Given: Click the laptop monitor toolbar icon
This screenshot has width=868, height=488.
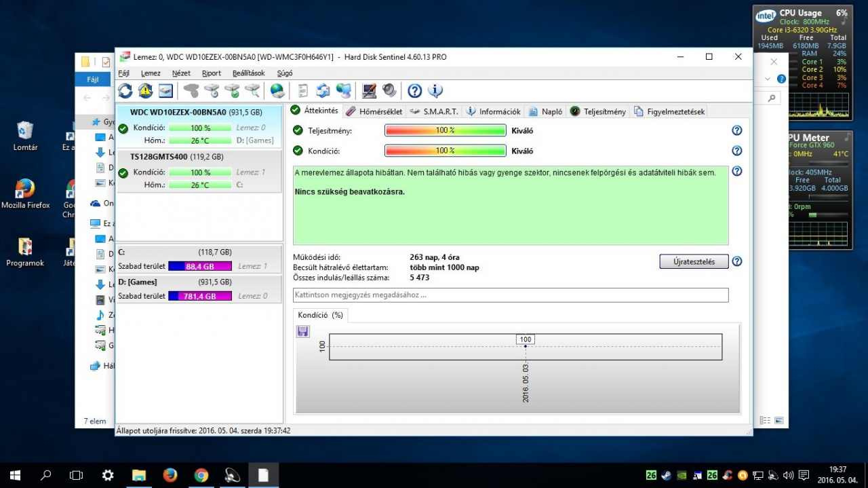Looking at the screenshot, I should pyautogui.click(x=369, y=91).
